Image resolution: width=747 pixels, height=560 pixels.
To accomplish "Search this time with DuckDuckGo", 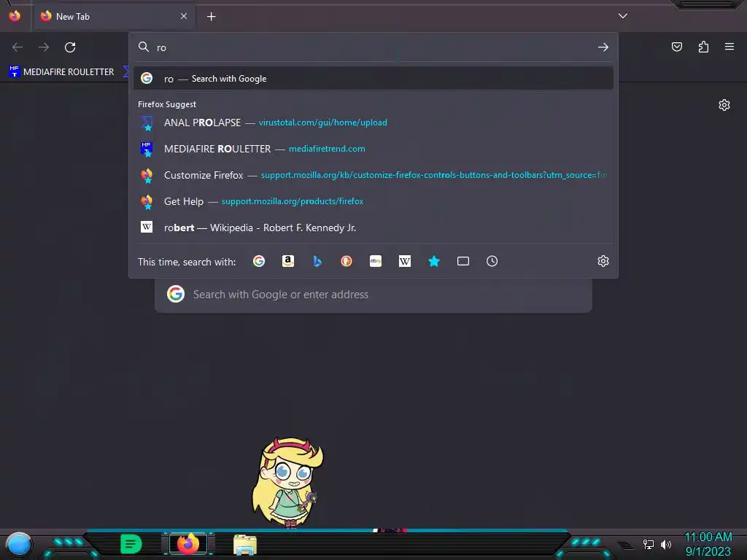I will [347, 261].
